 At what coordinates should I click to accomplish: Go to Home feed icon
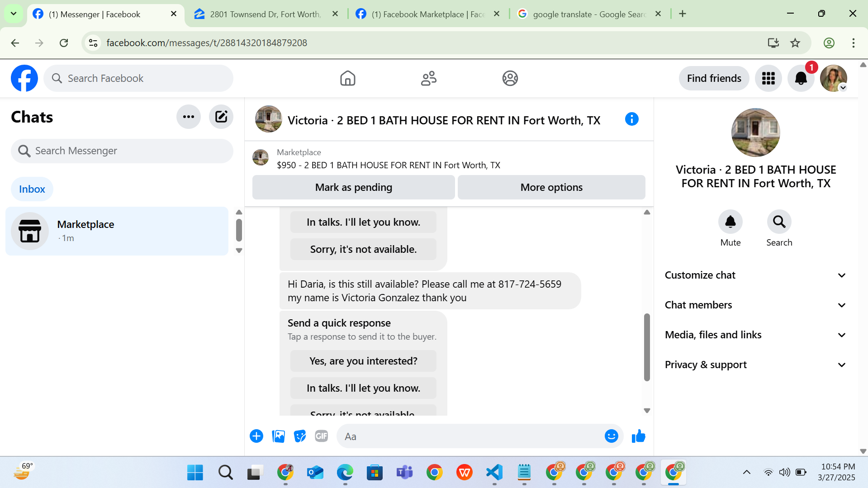pos(348,78)
